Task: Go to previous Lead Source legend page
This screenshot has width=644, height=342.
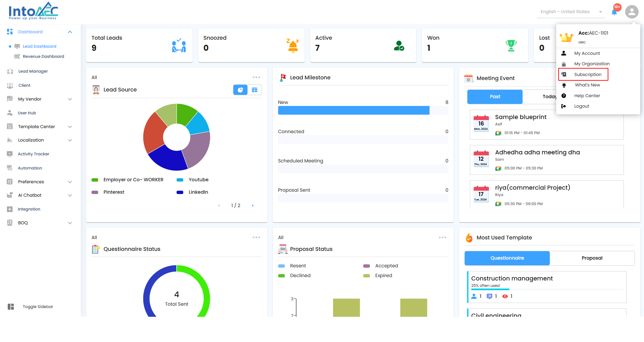Action: pos(219,205)
